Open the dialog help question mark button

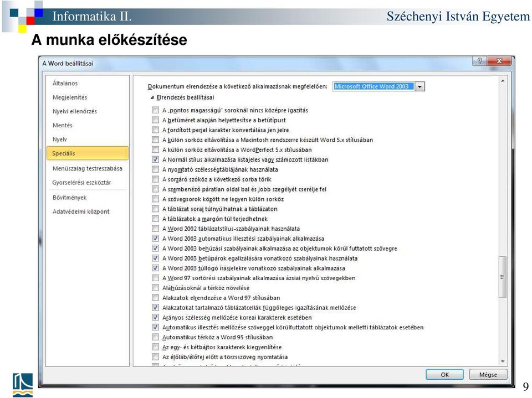[479, 61]
